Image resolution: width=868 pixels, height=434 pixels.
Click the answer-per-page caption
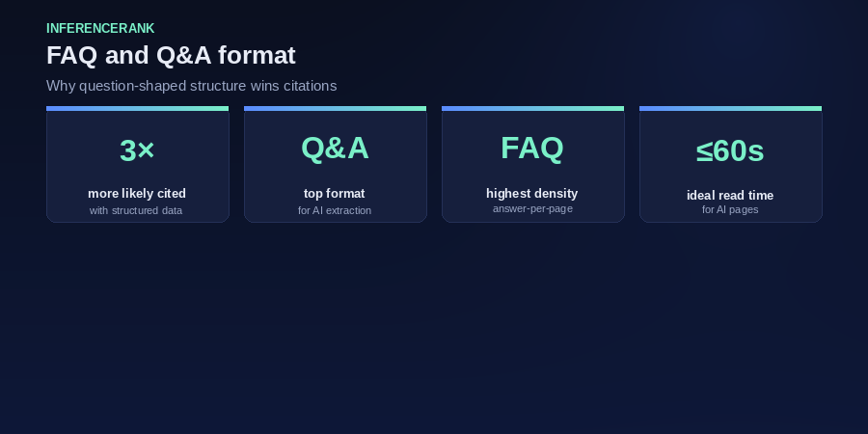pyautogui.click(x=532, y=208)
